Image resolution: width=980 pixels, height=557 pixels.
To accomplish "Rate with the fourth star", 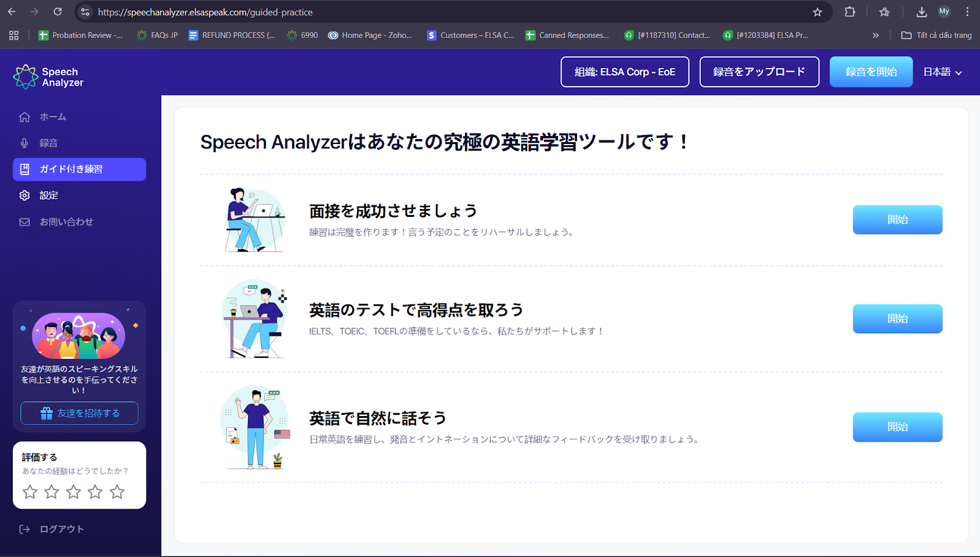I will pos(95,491).
